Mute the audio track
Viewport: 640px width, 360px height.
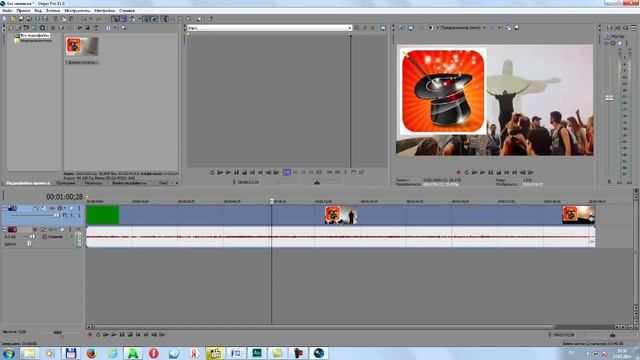pyautogui.click(x=62, y=229)
